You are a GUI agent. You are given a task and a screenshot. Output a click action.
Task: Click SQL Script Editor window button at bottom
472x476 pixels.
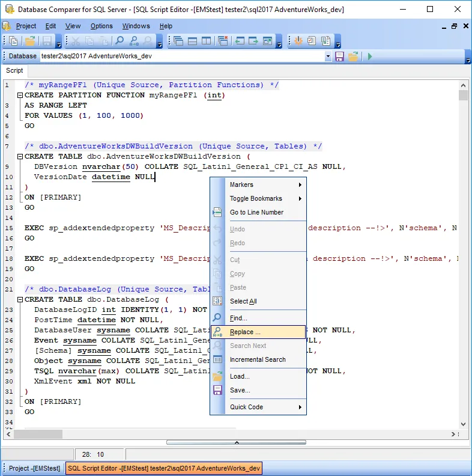click(x=164, y=468)
